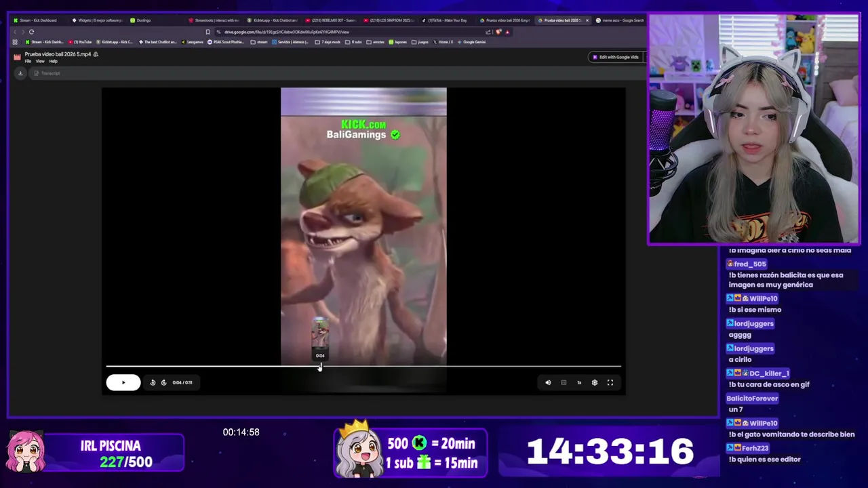Close the active Prueba video tab

[x=587, y=20]
